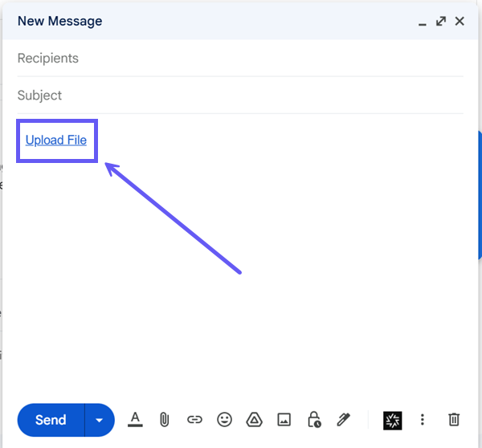Minimize the New Message window

[x=423, y=24]
